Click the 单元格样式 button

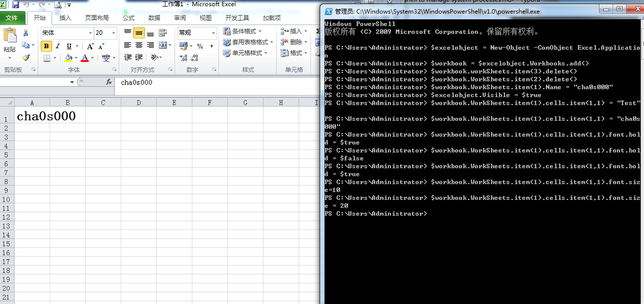(x=245, y=53)
